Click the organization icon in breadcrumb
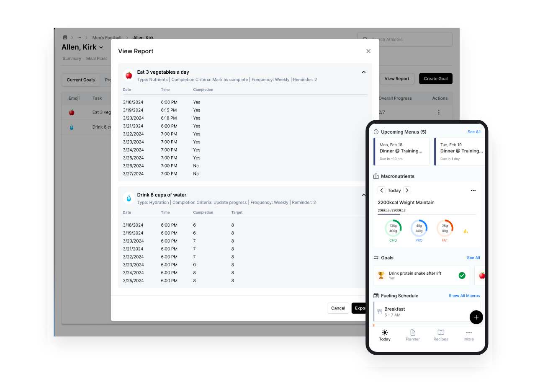This screenshot has width=535, height=392. pyautogui.click(x=65, y=38)
